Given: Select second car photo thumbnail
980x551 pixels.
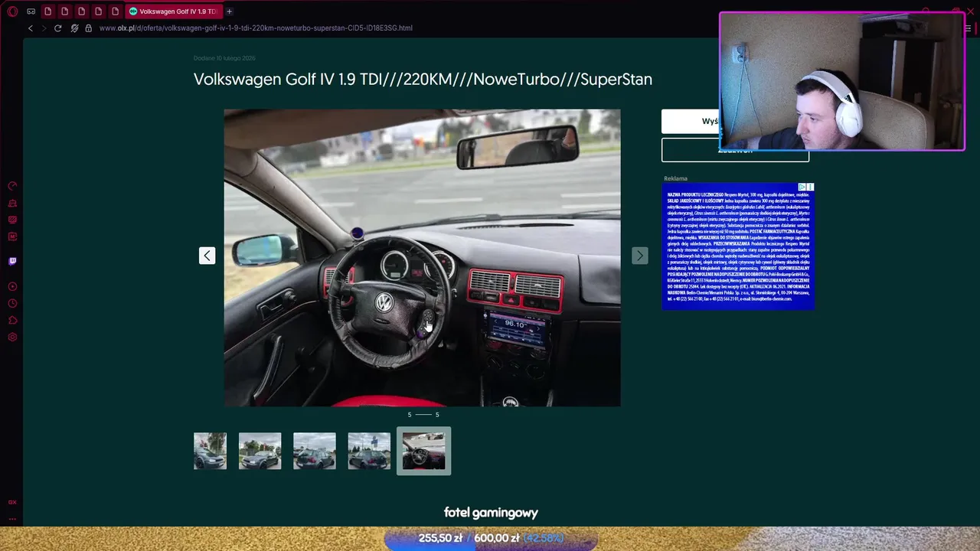Looking at the screenshot, I should pos(260,451).
